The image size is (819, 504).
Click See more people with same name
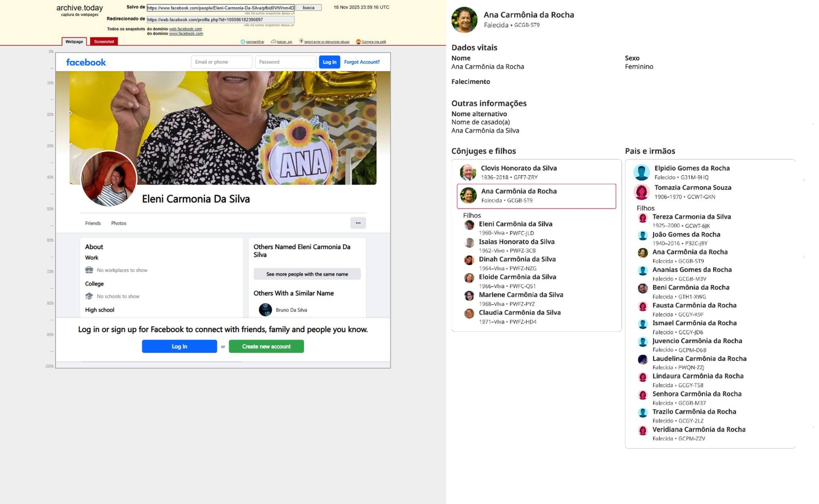pyautogui.click(x=307, y=274)
